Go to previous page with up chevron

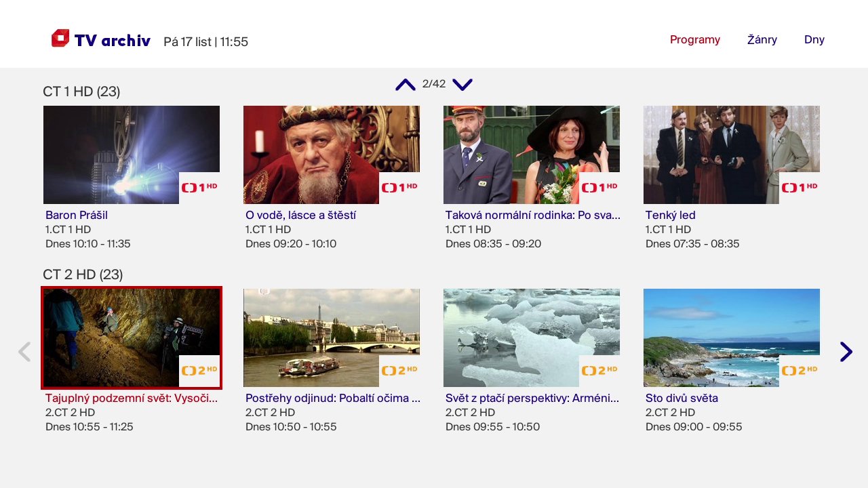tap(406, 85)
